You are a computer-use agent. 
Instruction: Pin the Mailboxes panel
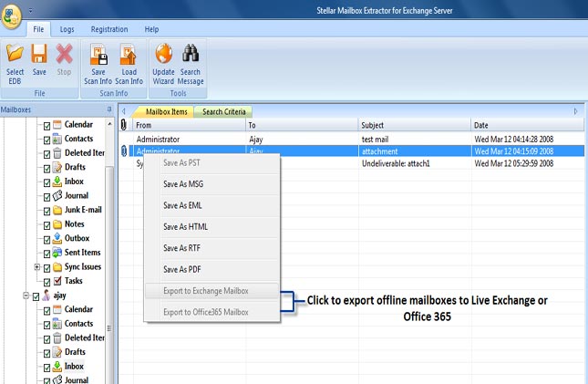(x=109, y=109)
